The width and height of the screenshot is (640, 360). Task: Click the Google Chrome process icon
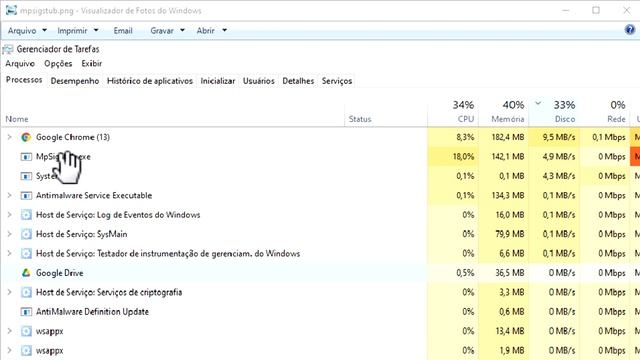tap(26, 137)
